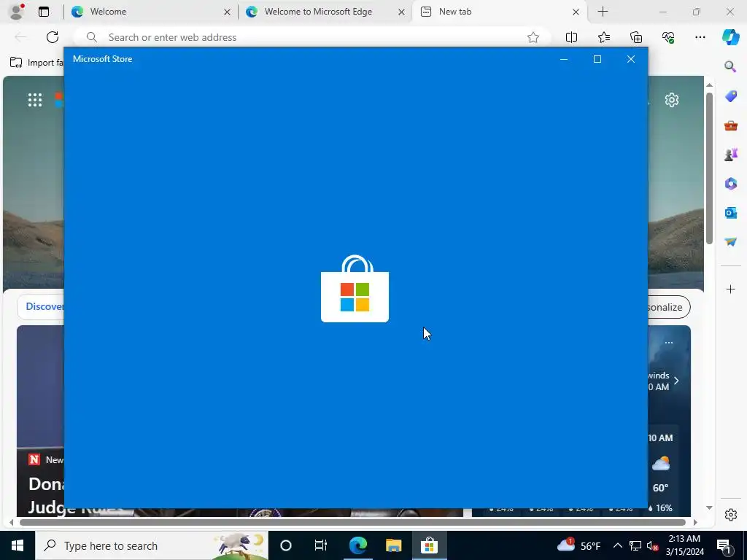The height and width of the screenshot is (560, 747).
Task: Reload the page in Edge
Action: click(53, 37)
